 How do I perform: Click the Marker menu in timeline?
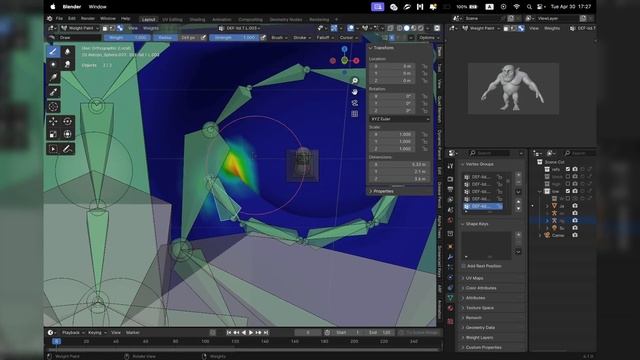[x=133, y=333]
